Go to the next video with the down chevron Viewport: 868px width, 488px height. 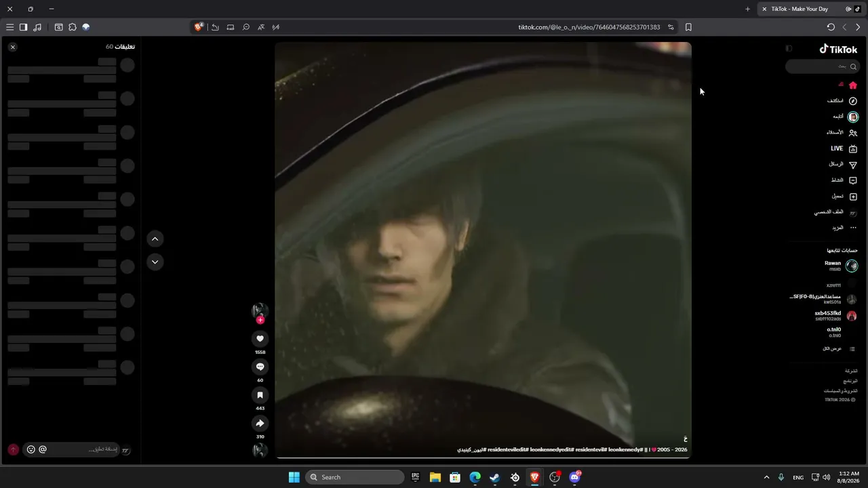click(x=155, y=262)
